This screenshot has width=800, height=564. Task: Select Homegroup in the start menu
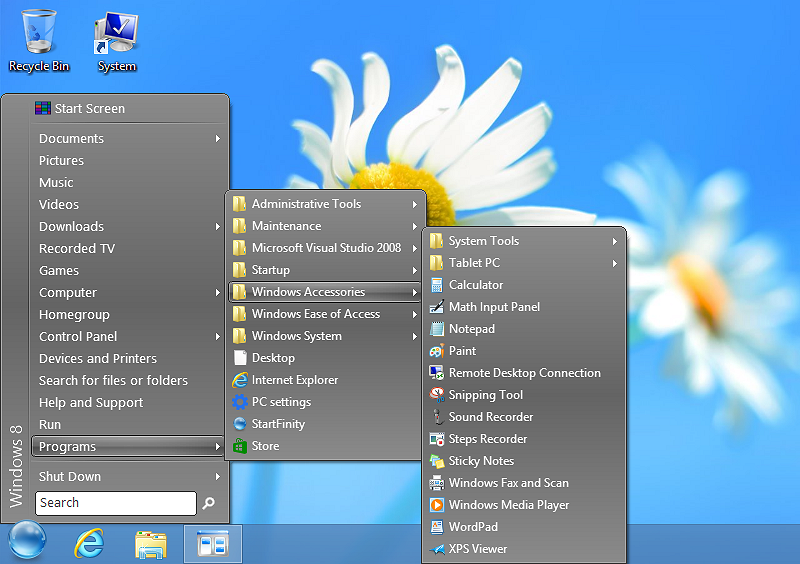tap(128, 314)
